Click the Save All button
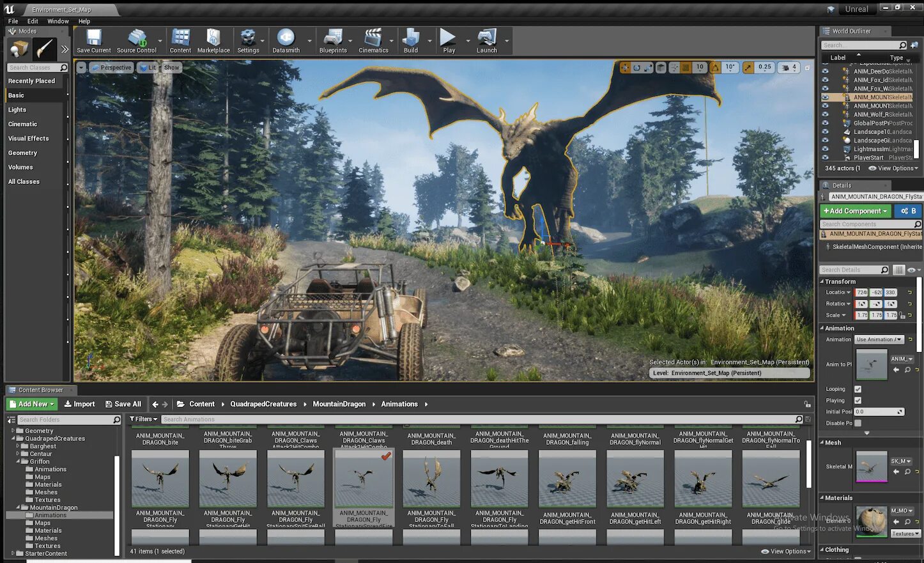924x563 pixels. tap(124, 404)
